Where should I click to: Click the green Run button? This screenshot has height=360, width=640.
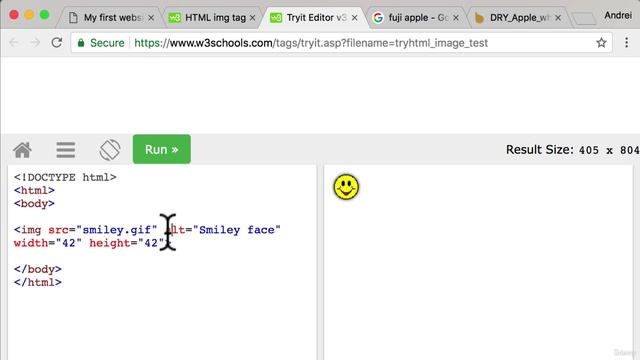(x=162, y=149)
